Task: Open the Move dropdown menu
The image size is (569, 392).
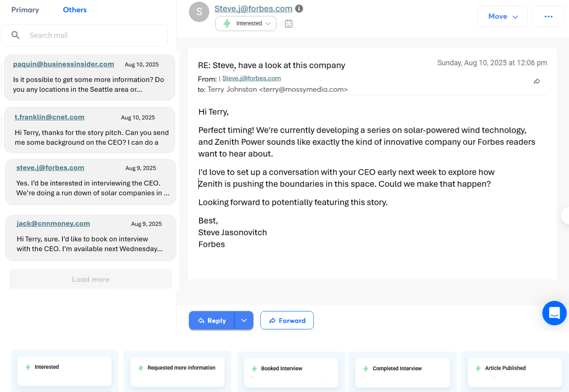Action: click(x=503, y=16)
